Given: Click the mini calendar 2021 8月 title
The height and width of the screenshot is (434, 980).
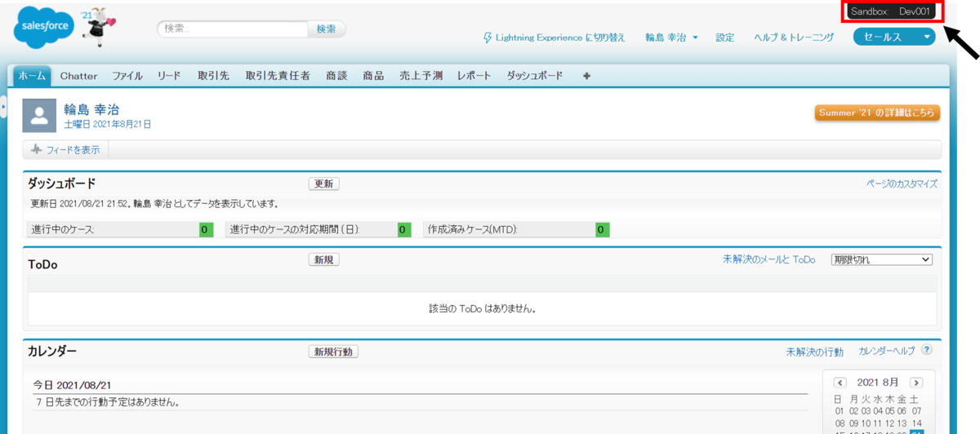Looking at the screenshot, I should click(x=878, y=383).
